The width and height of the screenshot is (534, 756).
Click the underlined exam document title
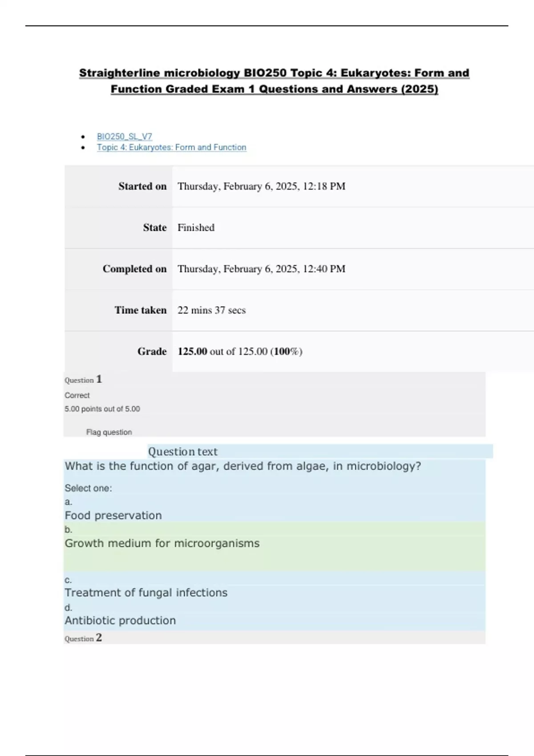click(x=274, y=81)
